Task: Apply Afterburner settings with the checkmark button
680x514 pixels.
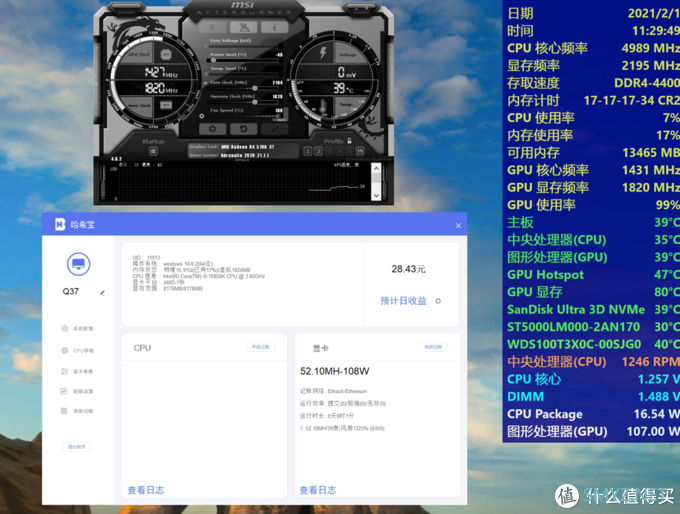Action: (x=275, y=129)
